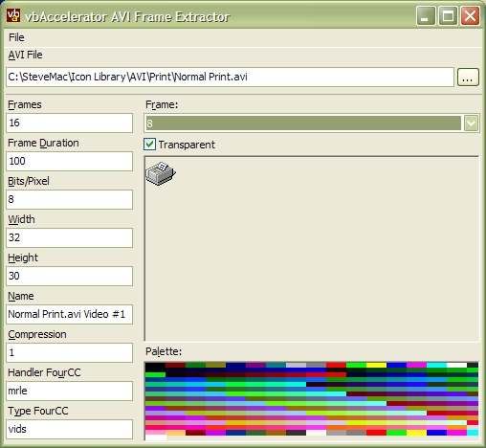This screenshot has height=448, width=486.
Task: Click the Frame Duration field showing 100
Action: tap(69, 161)
